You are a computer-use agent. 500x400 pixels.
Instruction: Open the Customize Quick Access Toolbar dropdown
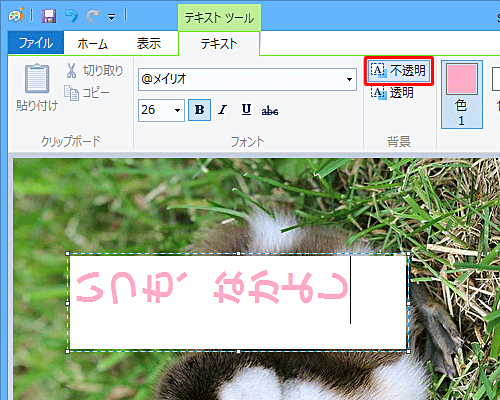point(112,17)
